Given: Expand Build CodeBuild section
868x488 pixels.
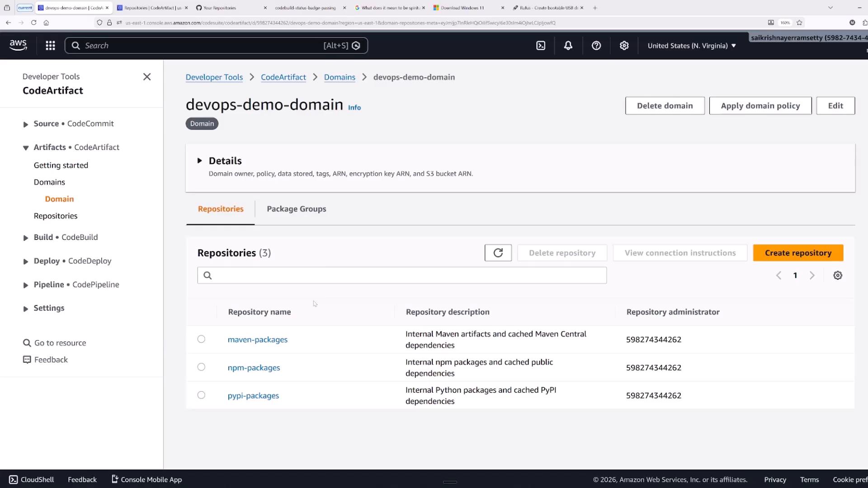Looking at the screenshot, I should click(26, 238).
